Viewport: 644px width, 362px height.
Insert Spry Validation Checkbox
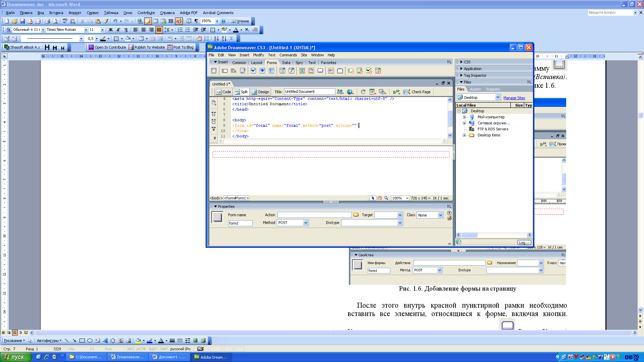(369, 71)
